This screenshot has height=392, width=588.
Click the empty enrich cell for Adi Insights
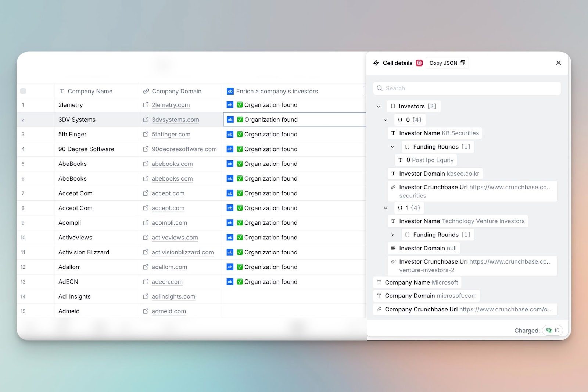click(x=294, y=296)
